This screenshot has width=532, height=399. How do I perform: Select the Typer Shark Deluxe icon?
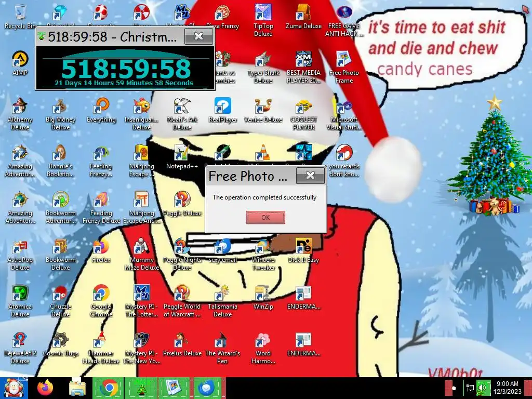[263, 67]
